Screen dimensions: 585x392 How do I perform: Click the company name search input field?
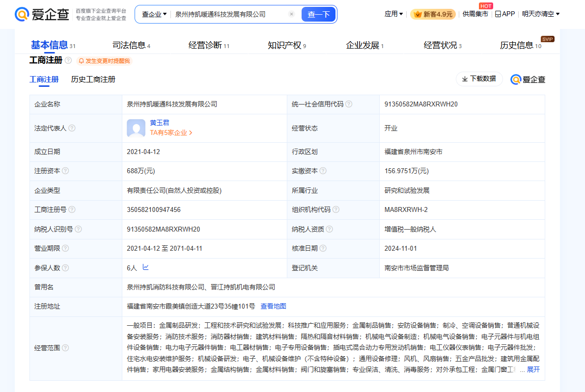(x=228, y=14)
